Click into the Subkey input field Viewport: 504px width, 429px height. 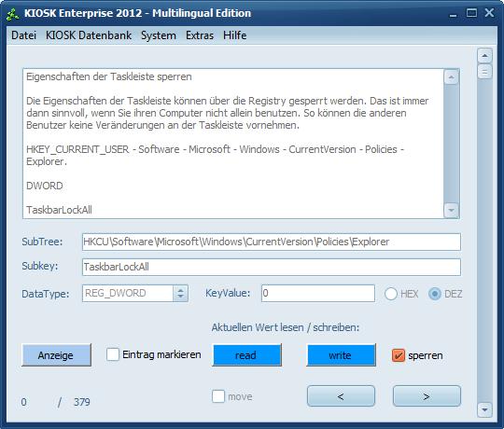pyautogui.click(x=272, y=267)
